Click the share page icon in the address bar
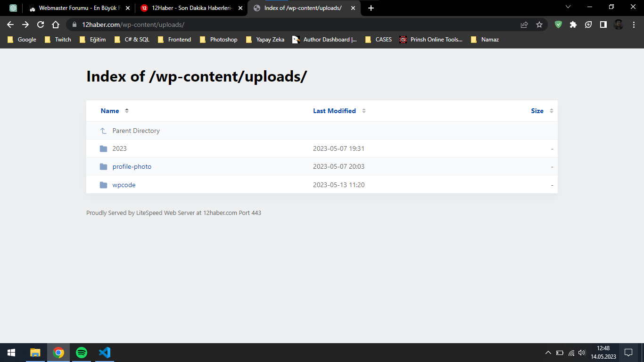Viewport: 644px width, 362px height. 524,25
